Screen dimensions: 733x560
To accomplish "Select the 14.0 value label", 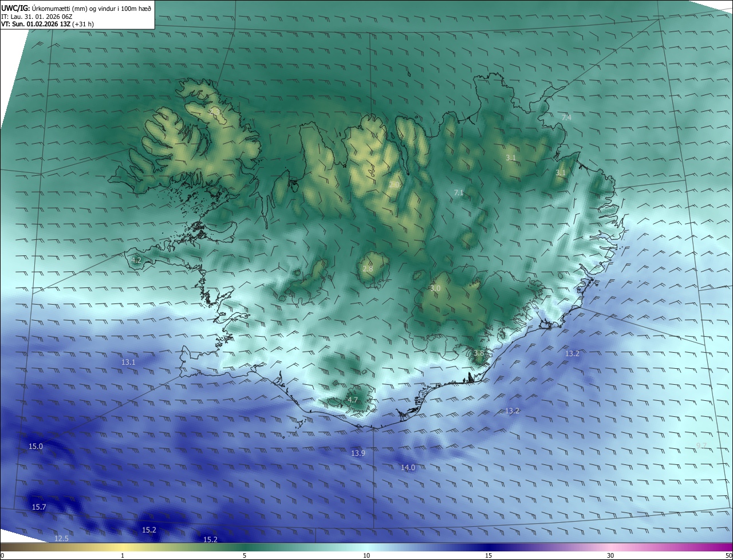I will pos(408,467).
